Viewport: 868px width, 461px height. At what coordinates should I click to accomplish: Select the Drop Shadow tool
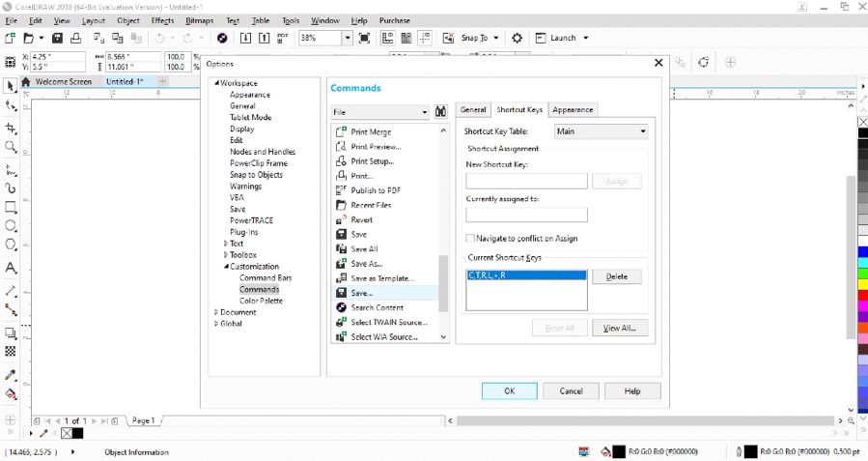pyautogui.click(x=10, y=332)
